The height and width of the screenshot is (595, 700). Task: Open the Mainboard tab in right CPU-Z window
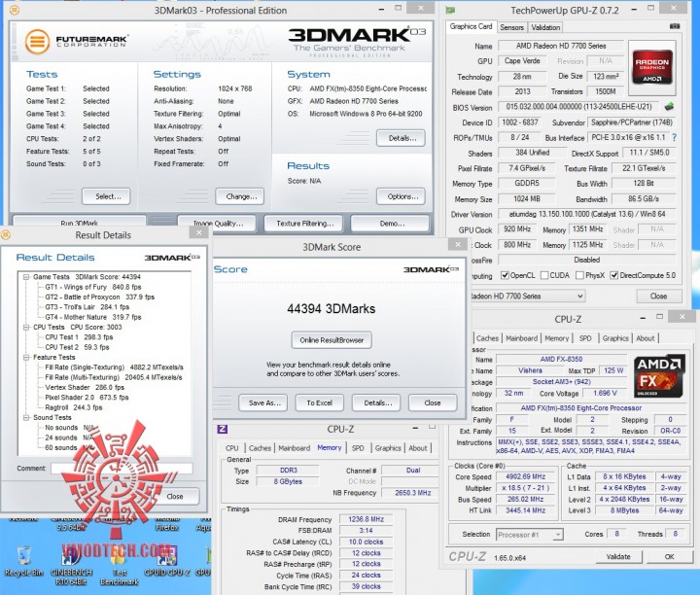click(x=521, y=338)
